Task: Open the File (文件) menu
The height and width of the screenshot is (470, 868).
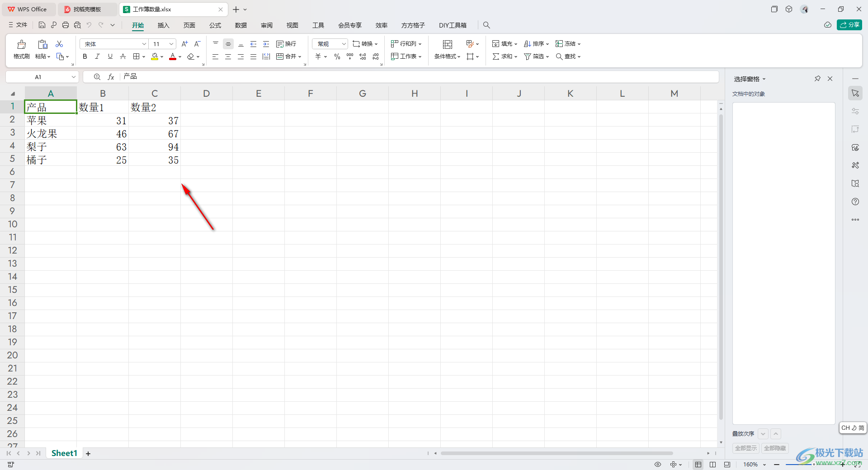Action: tap(18, 25)
